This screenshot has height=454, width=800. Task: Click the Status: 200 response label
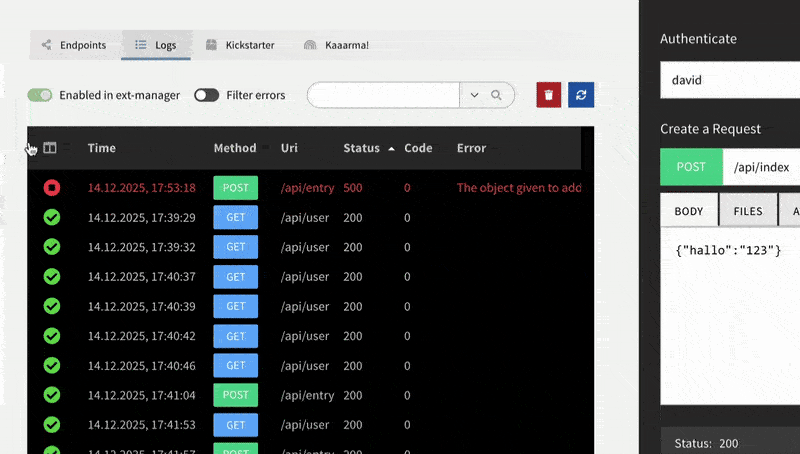pyautogui.click(x=706, y=443)
